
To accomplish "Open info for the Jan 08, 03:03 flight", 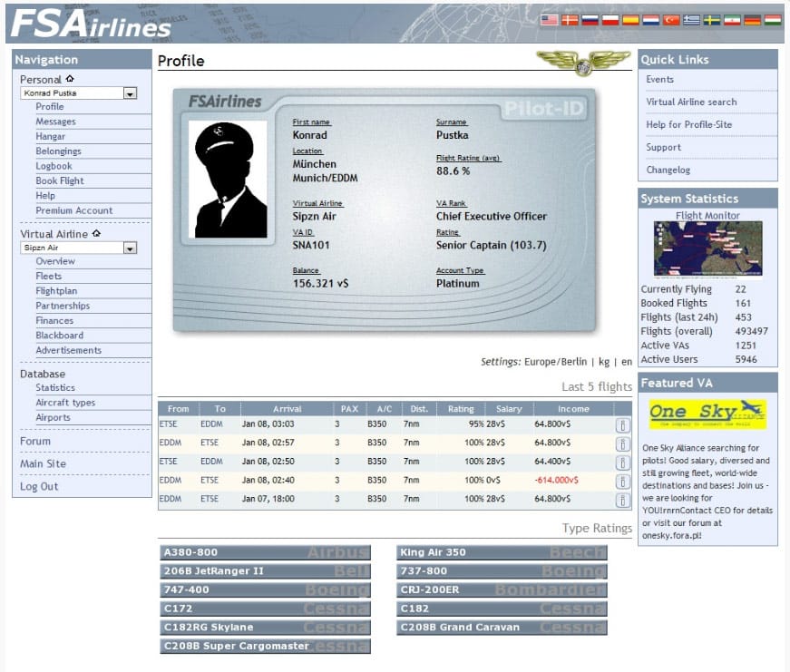I will coord(622,424).
